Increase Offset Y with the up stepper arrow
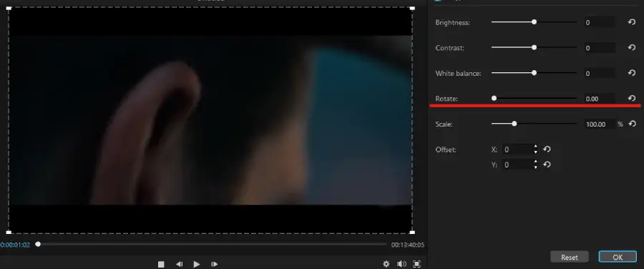Screen dimensions: 644x269 (x=535, y=162)
